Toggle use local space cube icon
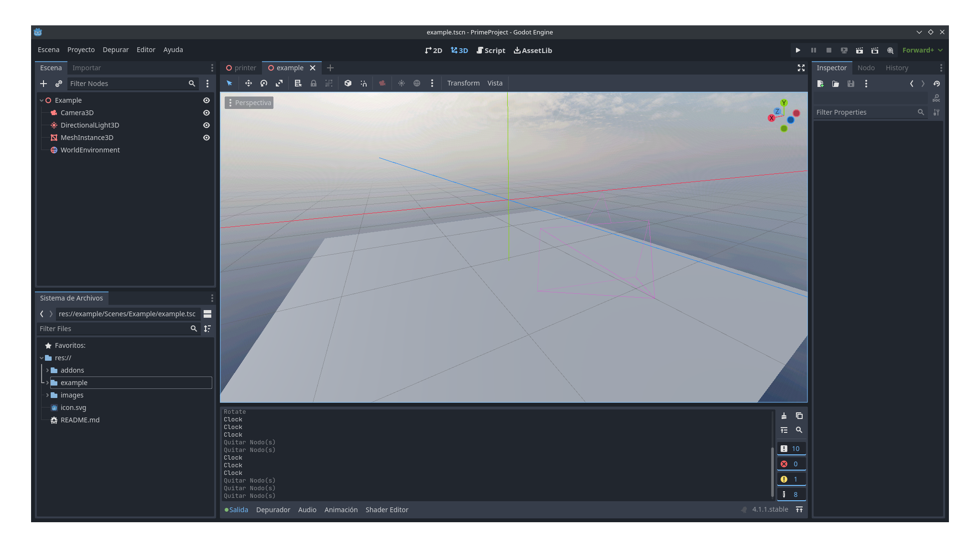The height and width of the screenshot is (559, 980). (348, 83)
